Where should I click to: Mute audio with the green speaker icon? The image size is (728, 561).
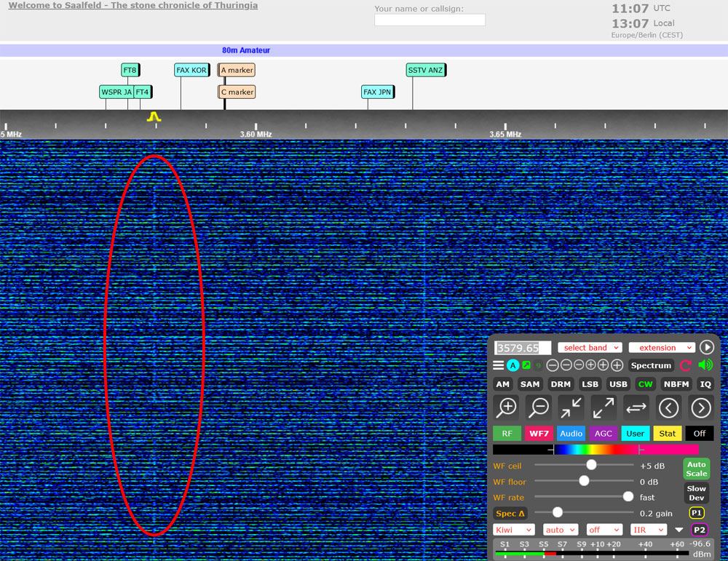click(x=705, y=365)
